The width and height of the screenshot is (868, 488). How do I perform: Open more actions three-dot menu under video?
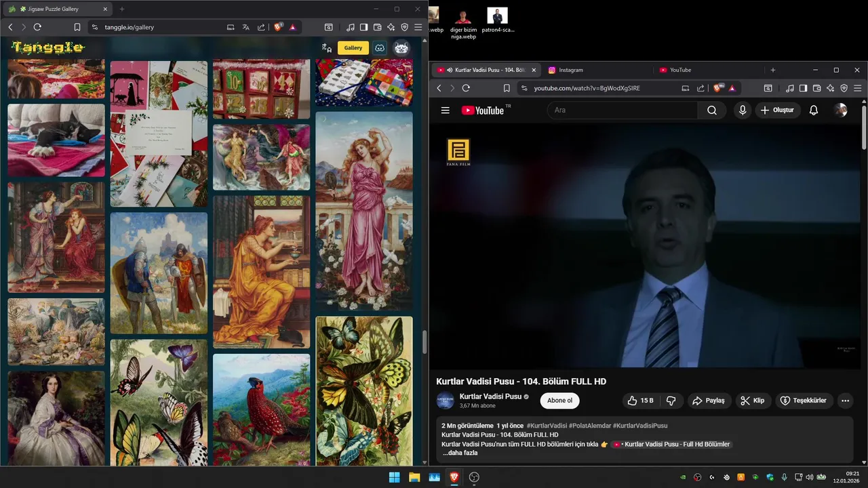pos(845,401)
